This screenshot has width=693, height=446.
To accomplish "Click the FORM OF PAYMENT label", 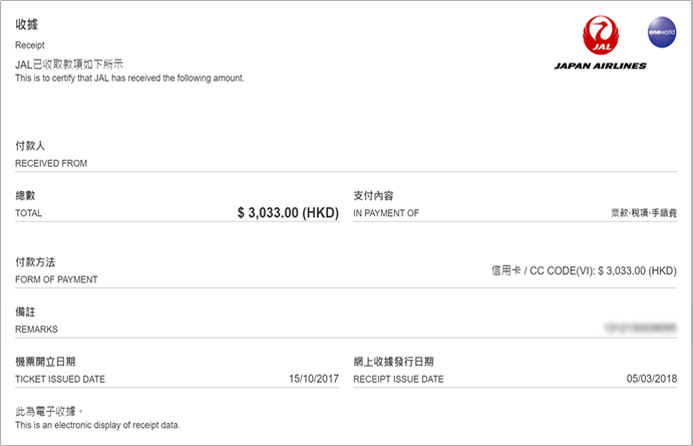I will pos(56,280).
